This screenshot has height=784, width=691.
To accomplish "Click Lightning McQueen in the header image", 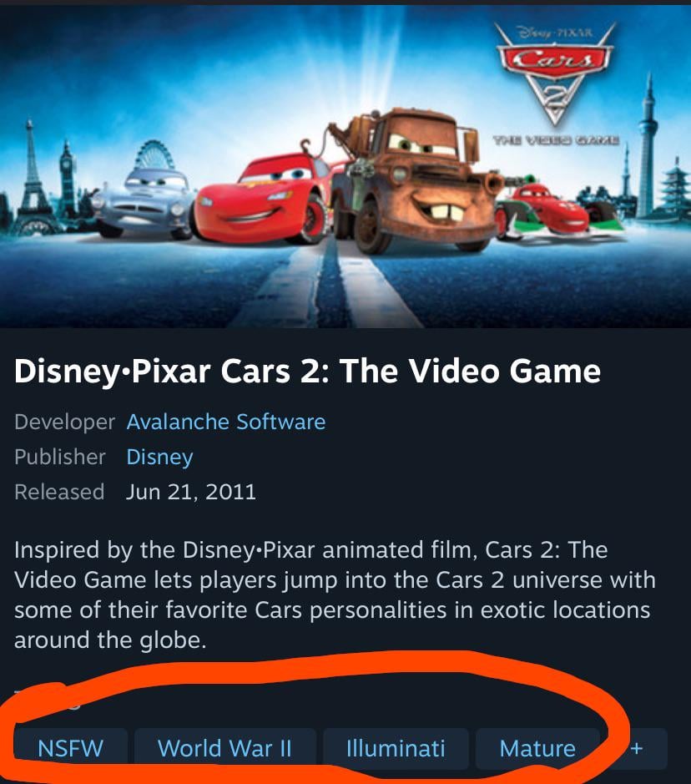I will pyautogui.click(x=259, y=199).
